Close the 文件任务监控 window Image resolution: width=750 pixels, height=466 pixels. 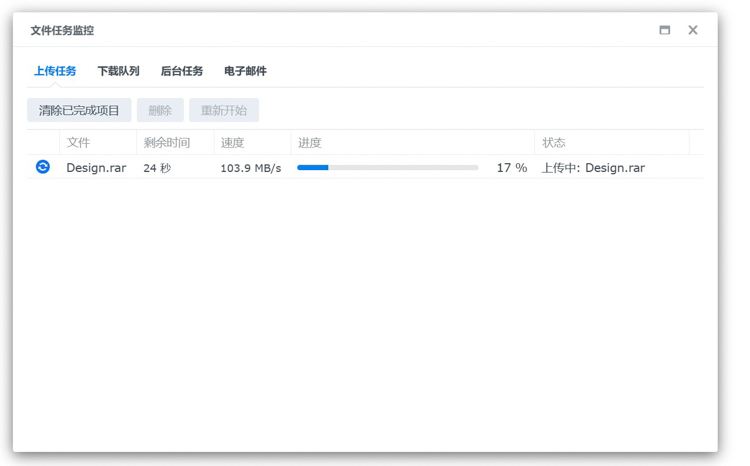pyautogui.click(x=693, y=30)
